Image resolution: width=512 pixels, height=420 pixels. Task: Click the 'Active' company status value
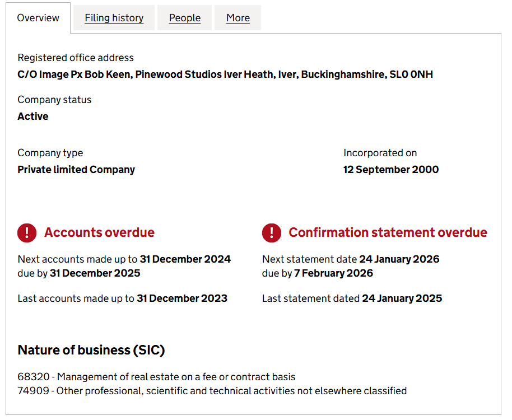point(33,116)
